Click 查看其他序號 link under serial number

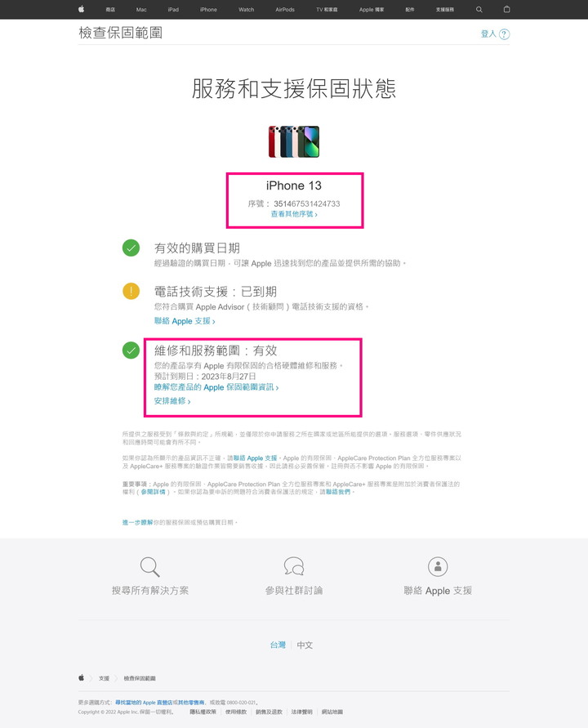point(294,214)
